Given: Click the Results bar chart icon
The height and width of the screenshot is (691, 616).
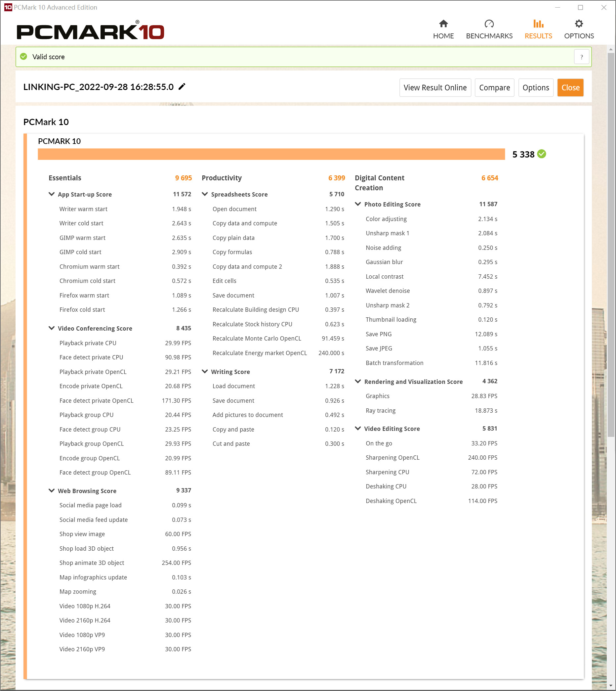Looking at the screenshot, I should coord(538,24).
